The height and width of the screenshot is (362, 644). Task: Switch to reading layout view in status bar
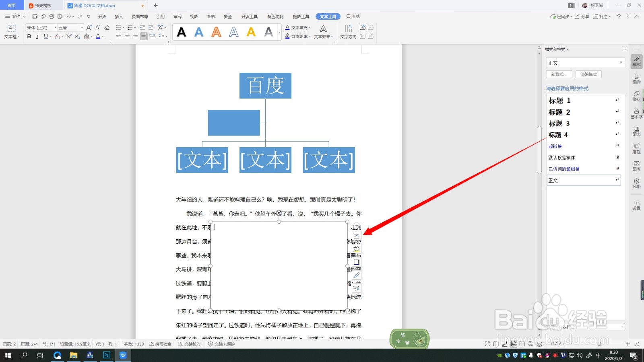click(x=496, y=344)
